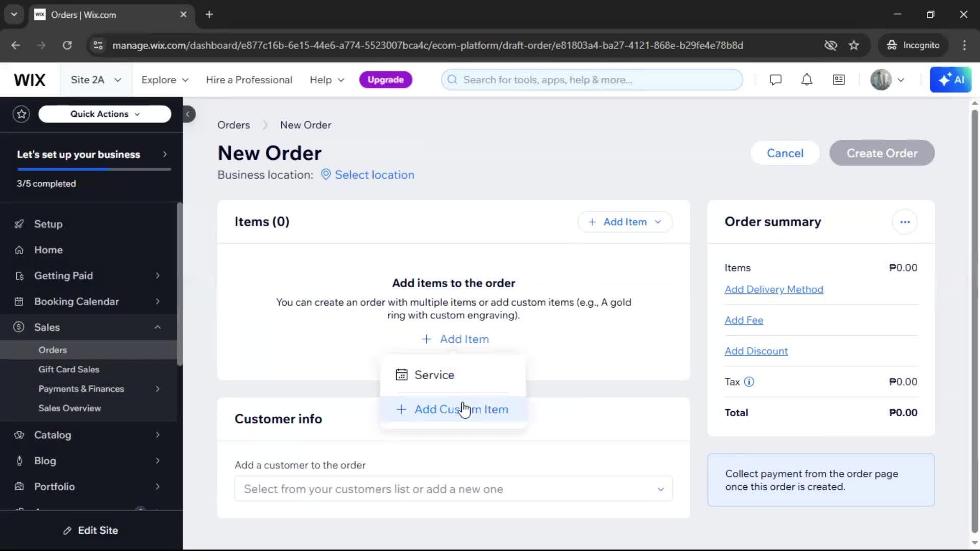Open the news feed icon beside the bell
Screen dimensions: 980x551
click(x=839, y=80)
